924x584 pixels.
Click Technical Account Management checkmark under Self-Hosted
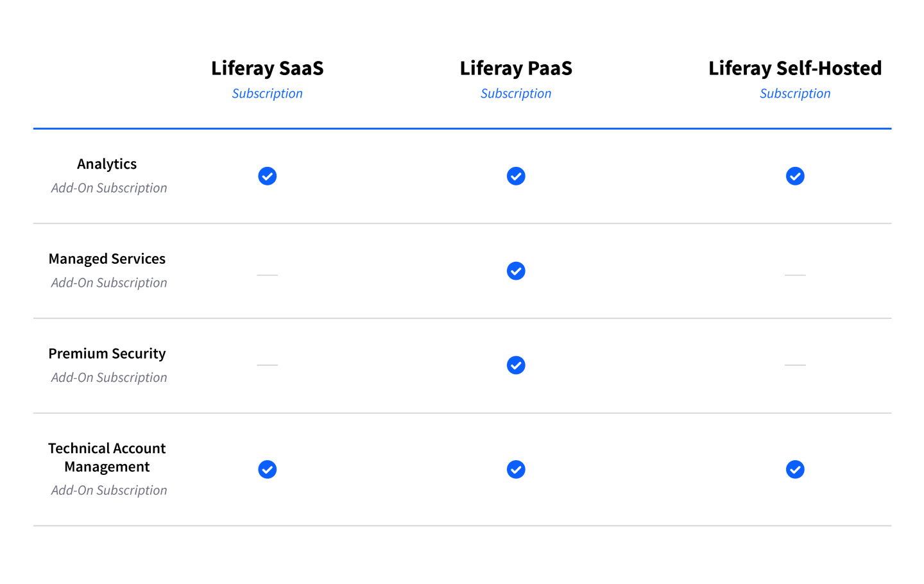[795, 470]
